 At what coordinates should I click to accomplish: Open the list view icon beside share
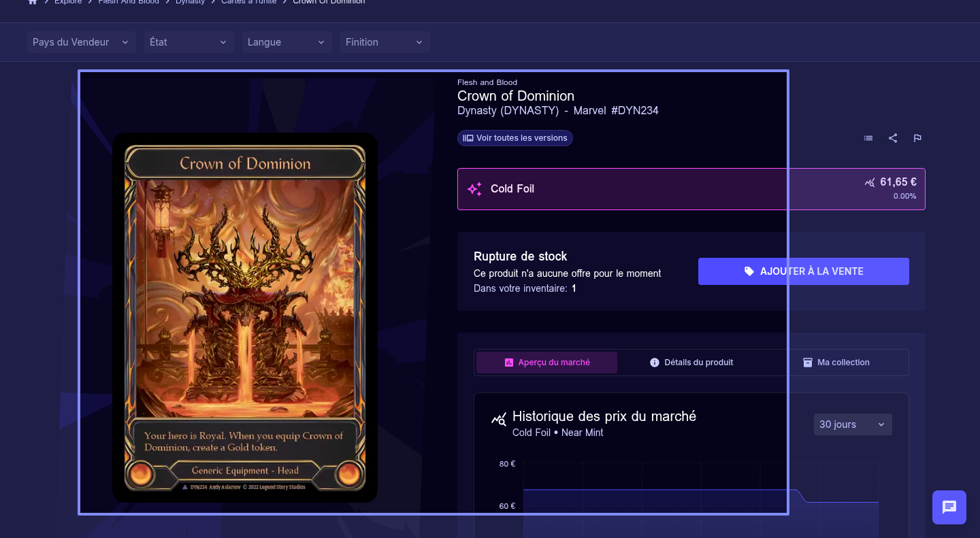point(868,138)
